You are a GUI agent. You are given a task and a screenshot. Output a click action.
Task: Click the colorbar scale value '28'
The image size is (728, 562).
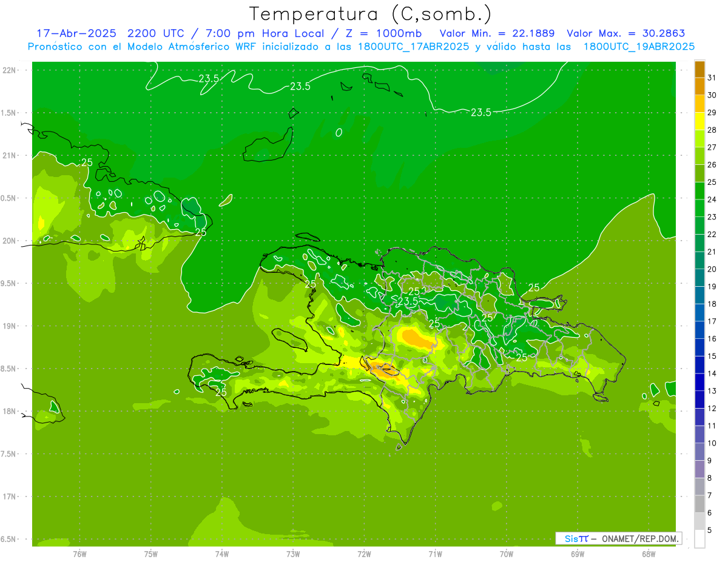point(712,130)
